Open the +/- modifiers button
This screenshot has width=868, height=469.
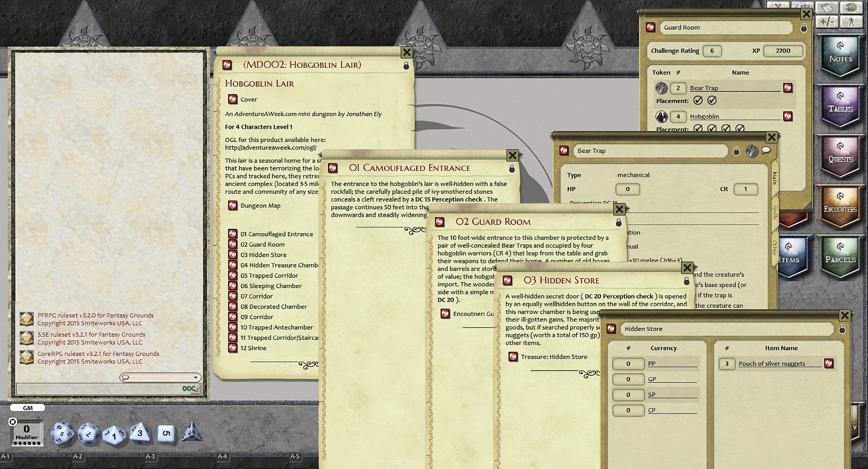[827, 22]
